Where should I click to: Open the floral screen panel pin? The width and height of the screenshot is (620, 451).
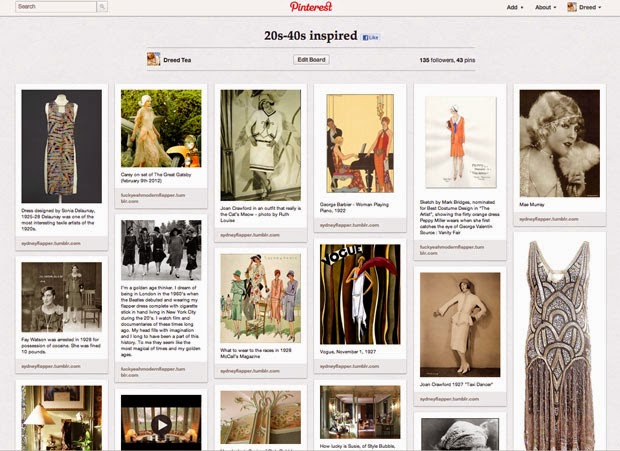click(261, 417)
